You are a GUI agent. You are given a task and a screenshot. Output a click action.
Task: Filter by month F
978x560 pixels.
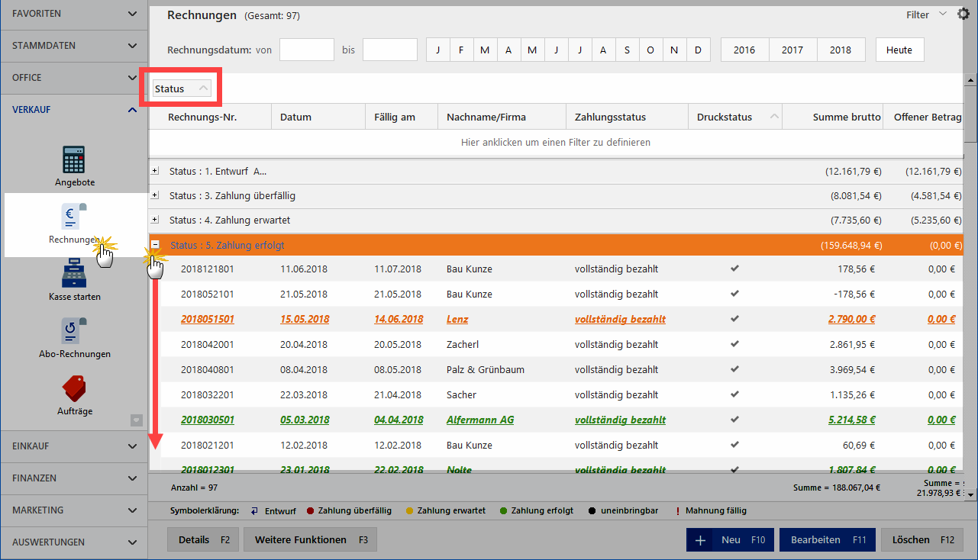pos(462,50)
